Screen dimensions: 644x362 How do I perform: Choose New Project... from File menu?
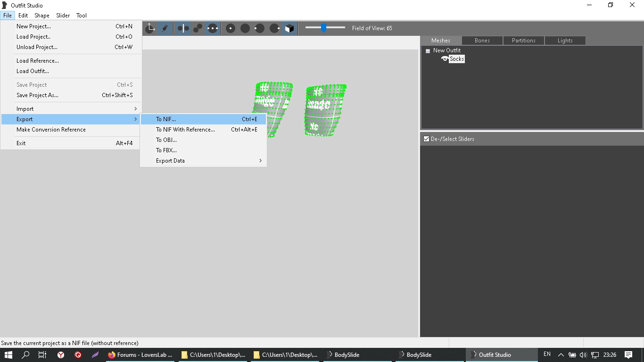pyautogui.click(x=71, y=26)
